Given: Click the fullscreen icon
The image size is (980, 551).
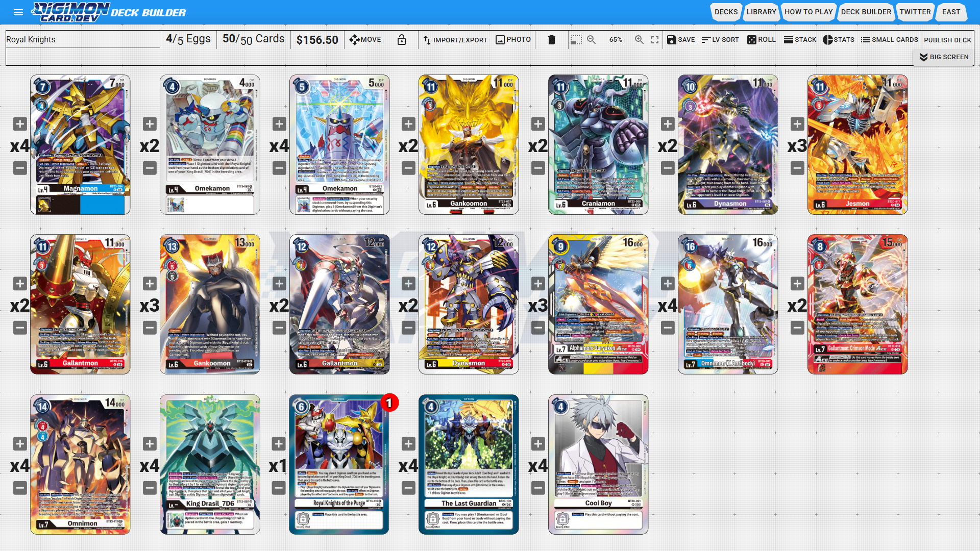Looking at the screenshot, I should tap(655, 40).
